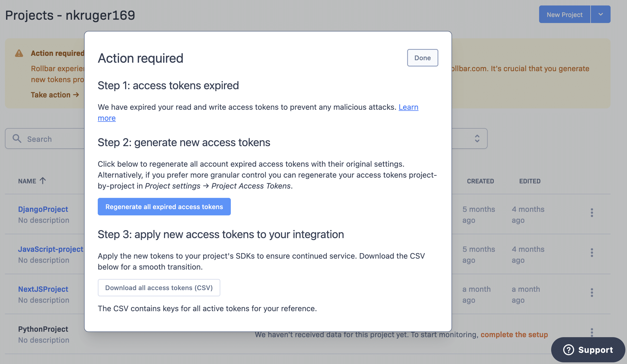Click Take action arrow link
This screenshot has width=627, height=364.
click(x=55, y=95)
